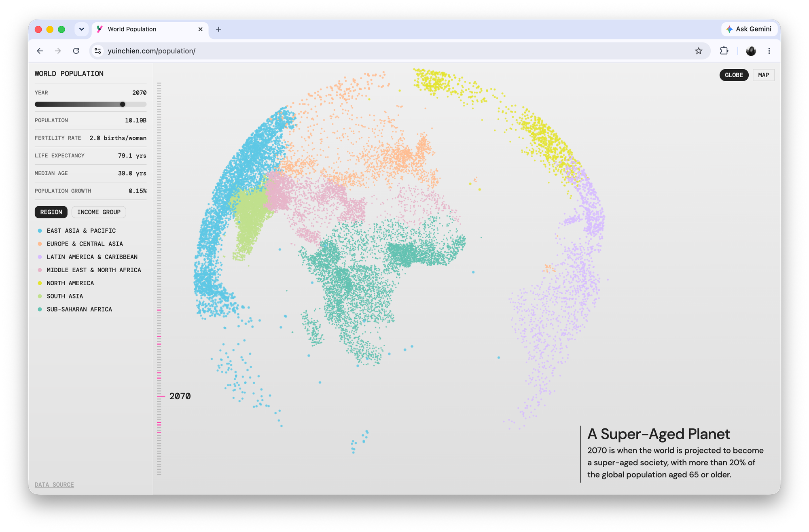Switch to the MAP view

point(763,75)
